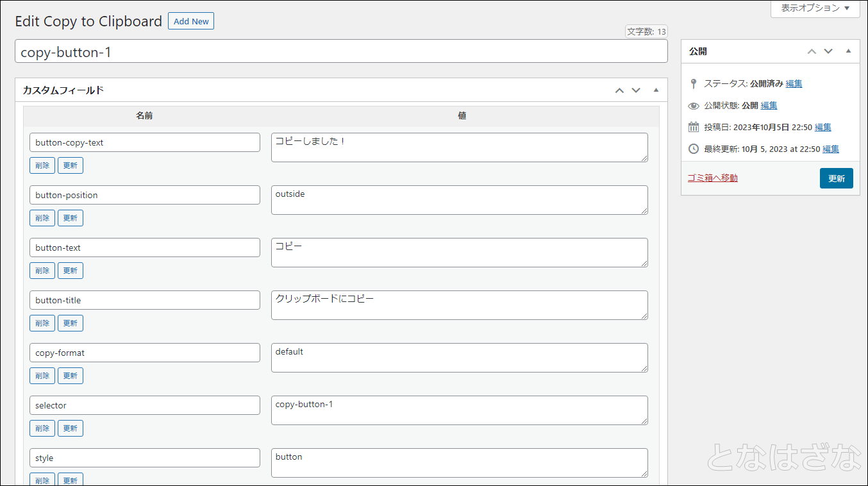Click the copy-button-1 title field
The height and width of the screenshot is (486, 868).
[x=340, y=52]
